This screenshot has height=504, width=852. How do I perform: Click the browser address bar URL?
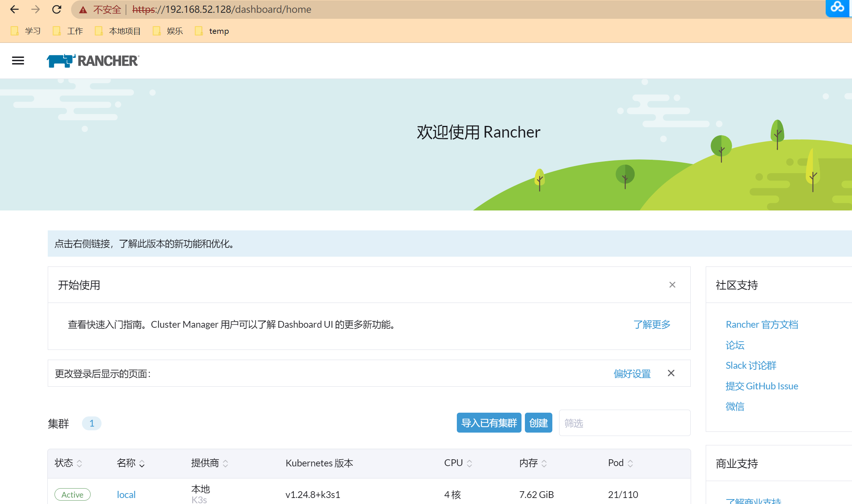221,9
